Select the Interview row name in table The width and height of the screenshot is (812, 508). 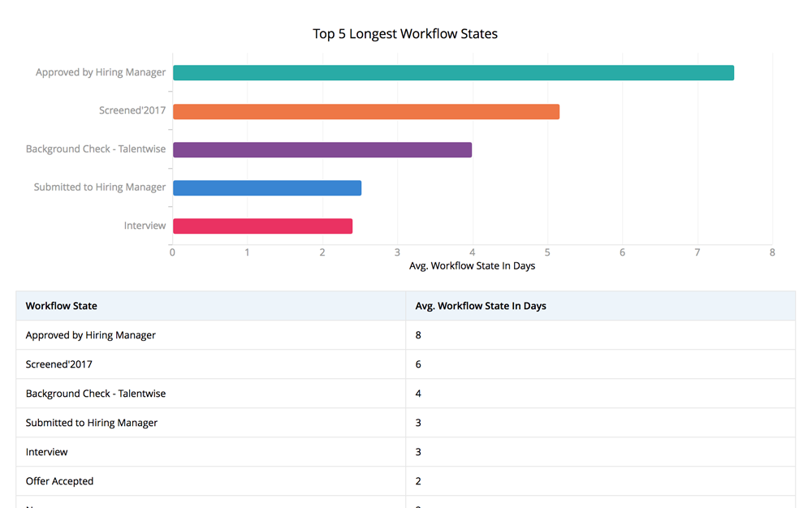pyautogui.click(x=47, y=452)
